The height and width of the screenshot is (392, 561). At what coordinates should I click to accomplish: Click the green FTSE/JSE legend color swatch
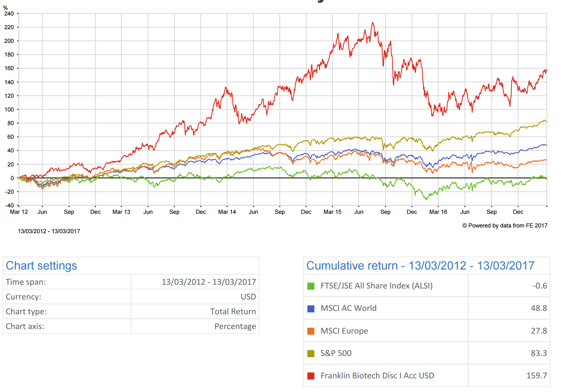click(311, 286)
